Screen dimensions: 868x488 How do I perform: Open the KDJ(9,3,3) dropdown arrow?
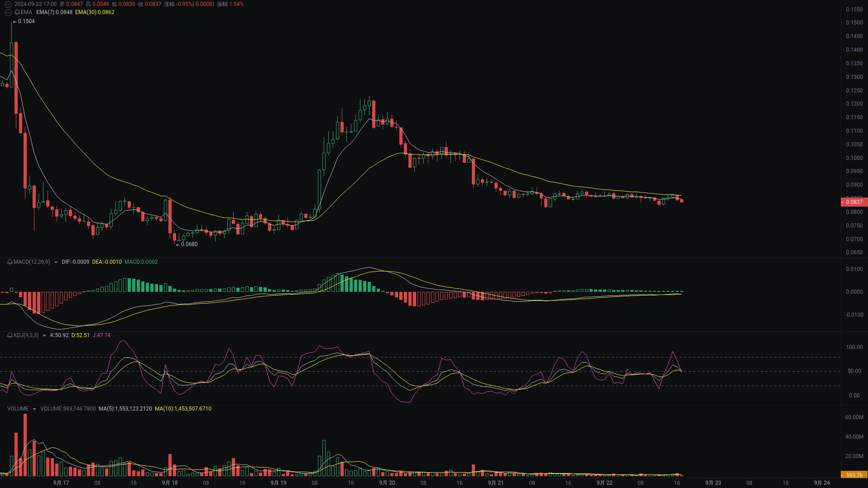[44, 336]
